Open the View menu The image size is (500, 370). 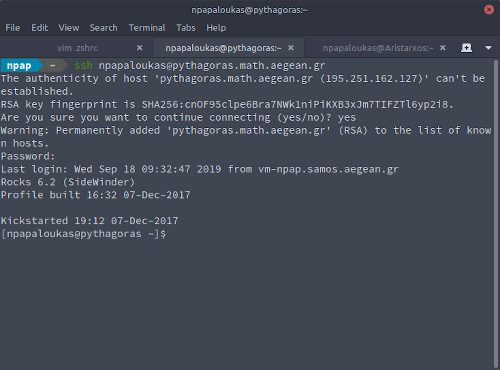click(x=69, y=28)
